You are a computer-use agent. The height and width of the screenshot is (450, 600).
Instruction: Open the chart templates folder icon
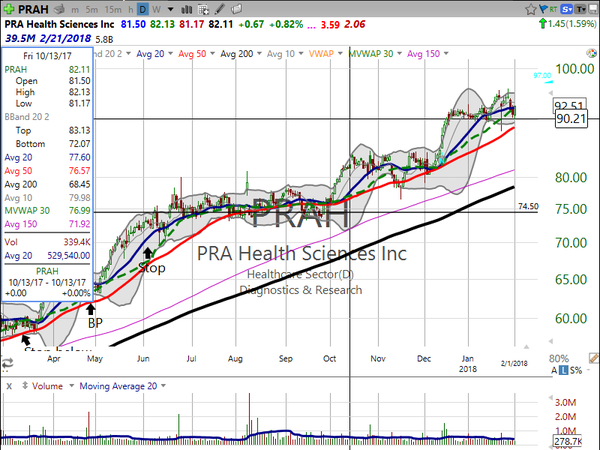point(237,9)
